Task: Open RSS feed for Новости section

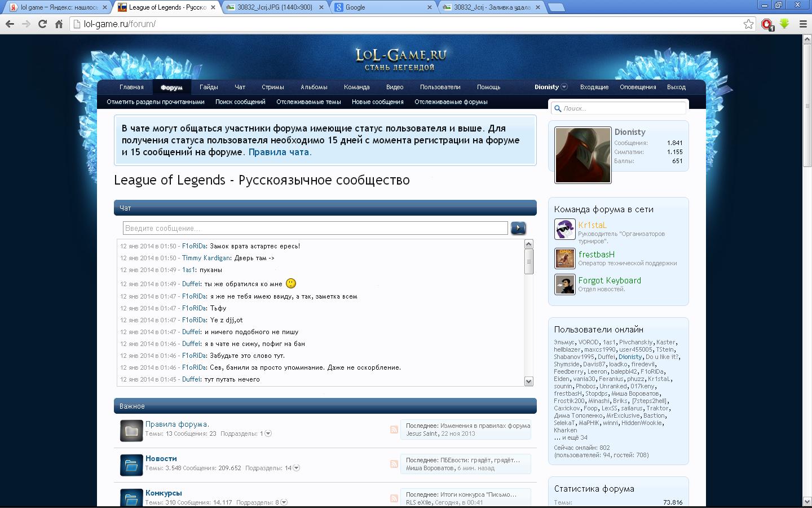Action: [394, 464]
